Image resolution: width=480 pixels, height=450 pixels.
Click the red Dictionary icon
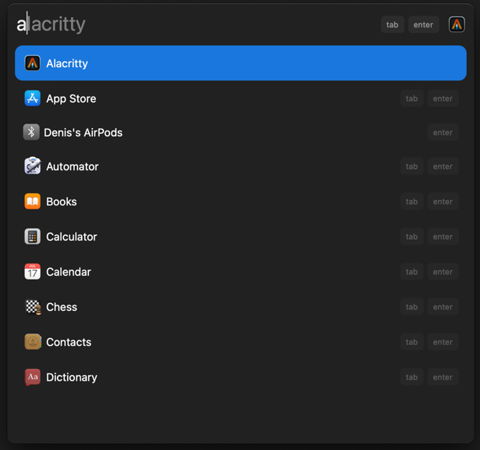pyautogui.click(x=32, y=377)
